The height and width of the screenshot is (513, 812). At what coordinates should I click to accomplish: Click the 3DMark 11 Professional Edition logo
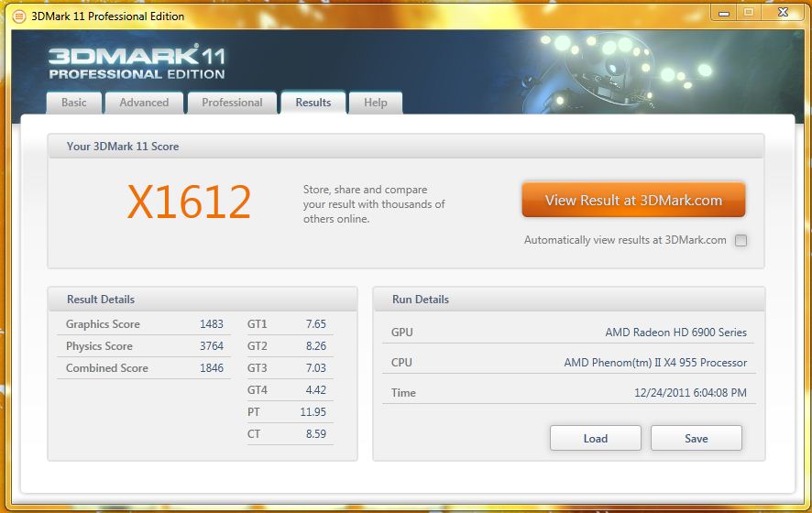[137, 62]
